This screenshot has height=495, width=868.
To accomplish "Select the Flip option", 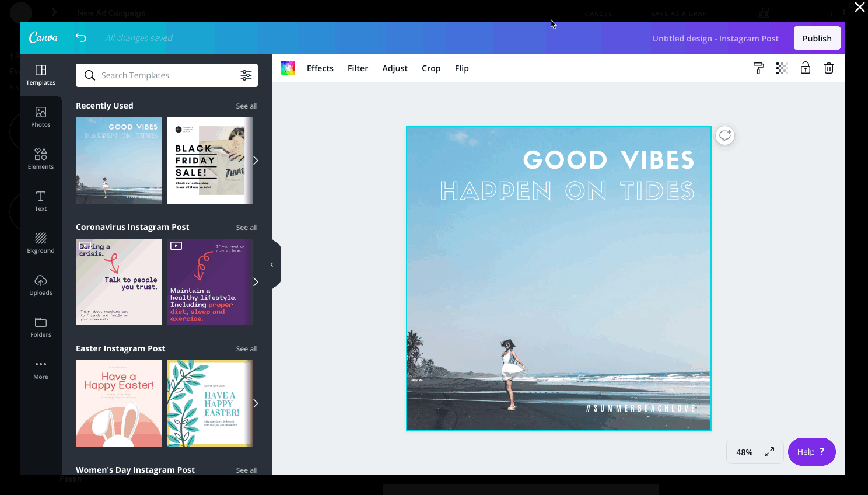I will click(462, 68).
